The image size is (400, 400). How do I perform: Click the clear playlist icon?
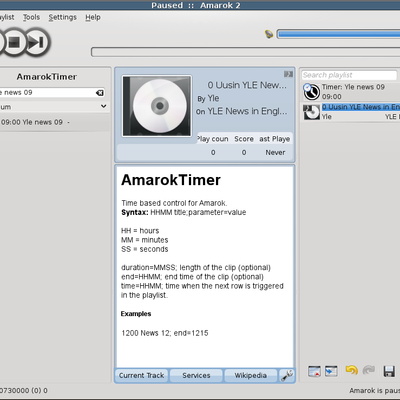click(314, 371)
